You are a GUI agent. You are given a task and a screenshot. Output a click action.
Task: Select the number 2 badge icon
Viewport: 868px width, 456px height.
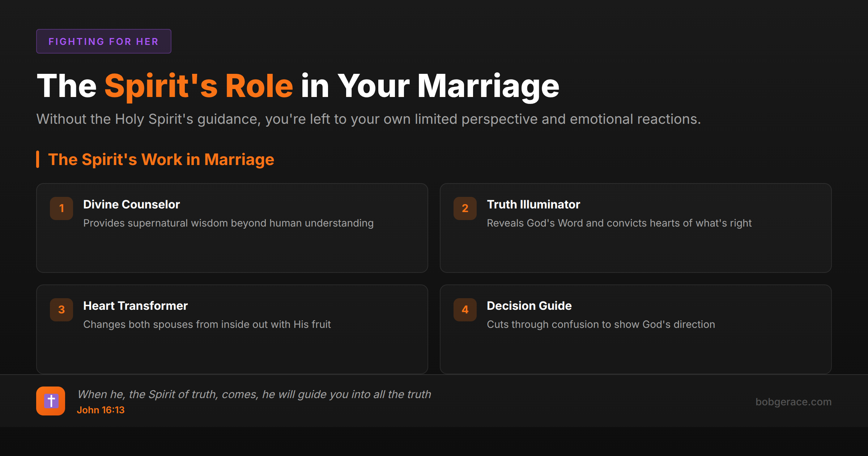465,208
